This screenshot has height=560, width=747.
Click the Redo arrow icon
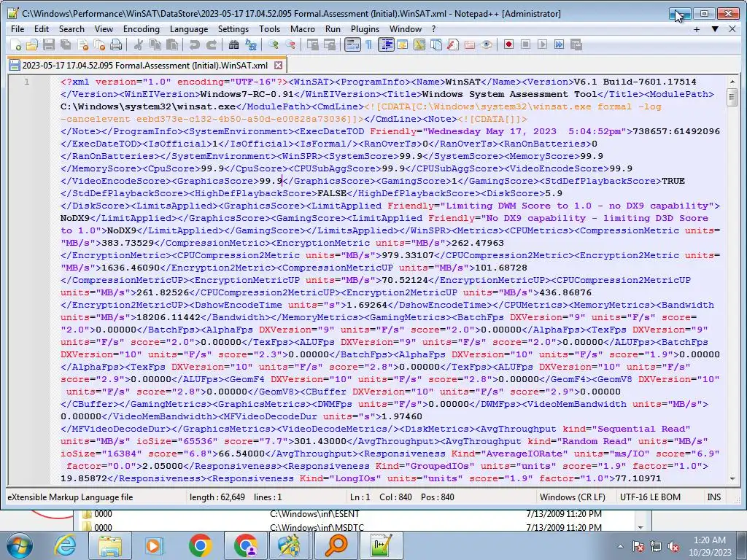(x=211, y=44)
